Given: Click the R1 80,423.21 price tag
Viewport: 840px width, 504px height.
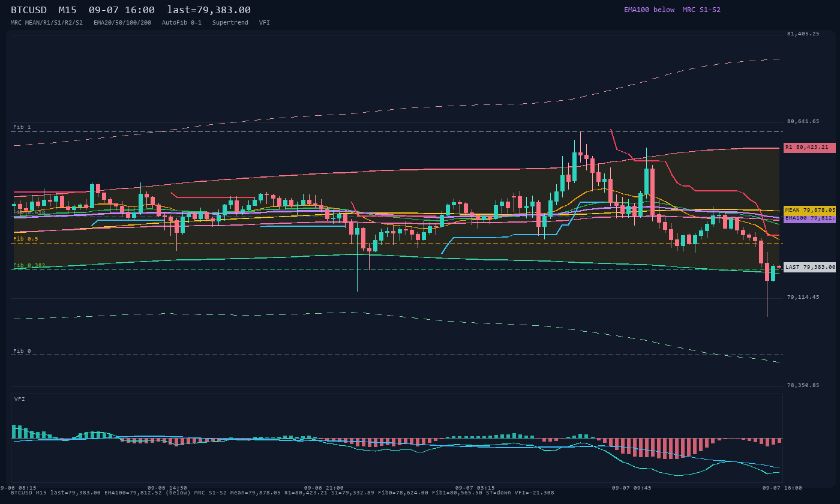Looking at the screenshot, I should pos(809,148).
